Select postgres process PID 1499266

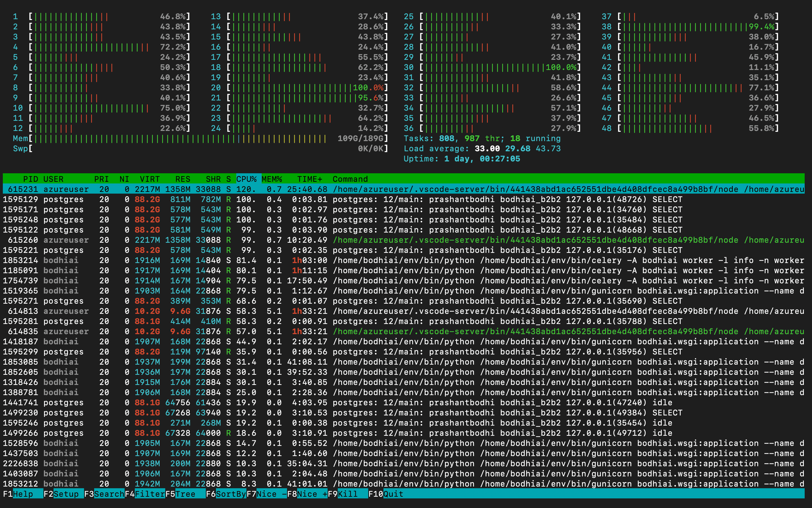[404, 433]
